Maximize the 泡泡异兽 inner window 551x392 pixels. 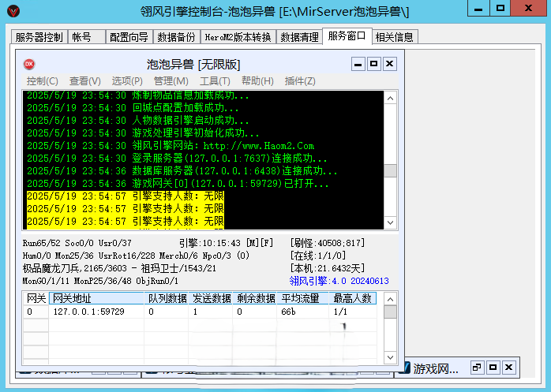pos(373,64)
